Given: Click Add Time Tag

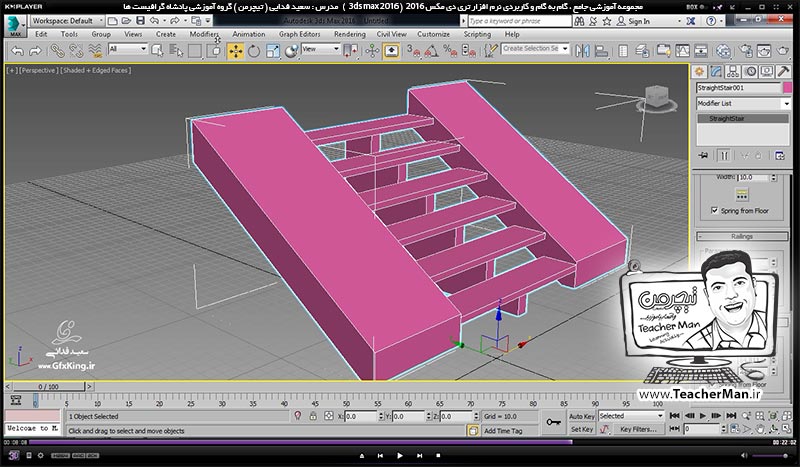Looking at the screenshot, I should (503, 431).
